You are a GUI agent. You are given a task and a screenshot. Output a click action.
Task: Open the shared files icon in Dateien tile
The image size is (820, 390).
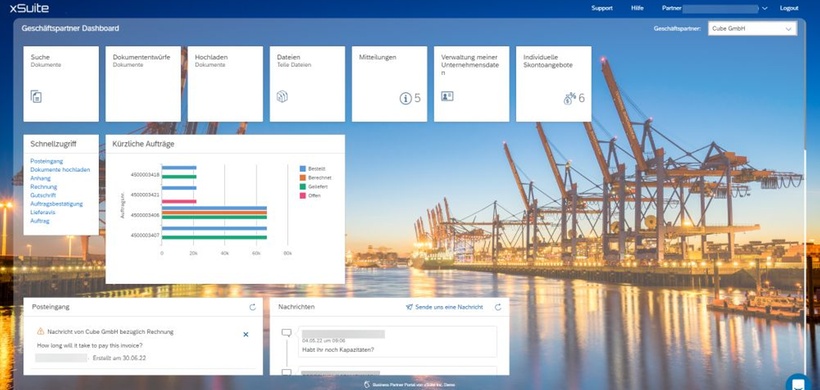(282, 96)
